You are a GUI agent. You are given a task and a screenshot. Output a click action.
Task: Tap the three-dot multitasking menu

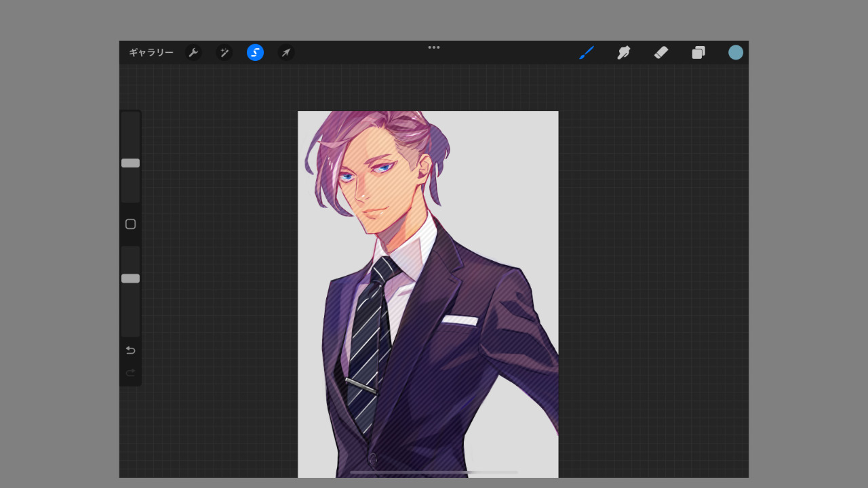click(434, 47)
